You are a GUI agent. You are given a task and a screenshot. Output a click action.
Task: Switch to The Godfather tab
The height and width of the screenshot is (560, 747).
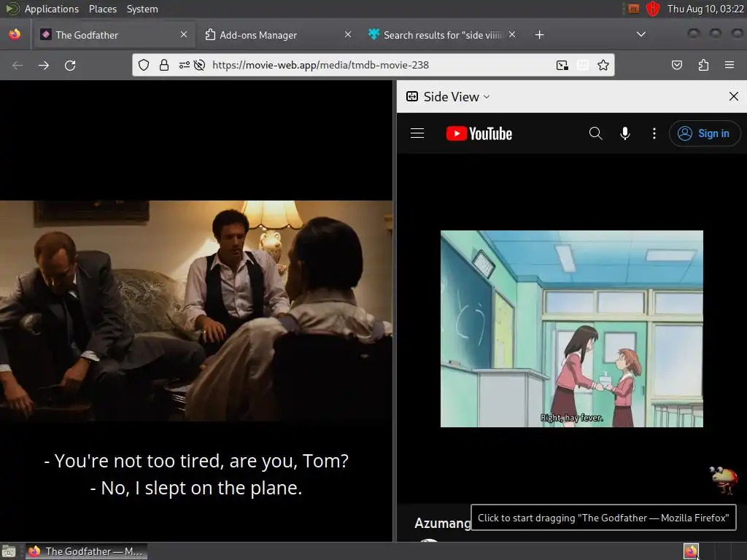[113, 35]
